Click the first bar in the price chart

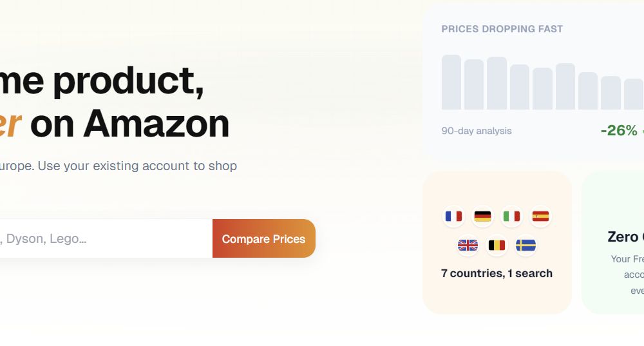point(451,82)
